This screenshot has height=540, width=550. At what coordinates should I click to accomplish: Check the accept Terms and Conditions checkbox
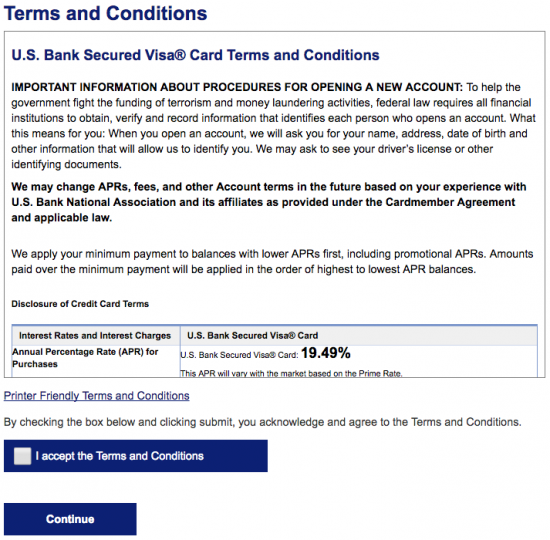point(22,456)
